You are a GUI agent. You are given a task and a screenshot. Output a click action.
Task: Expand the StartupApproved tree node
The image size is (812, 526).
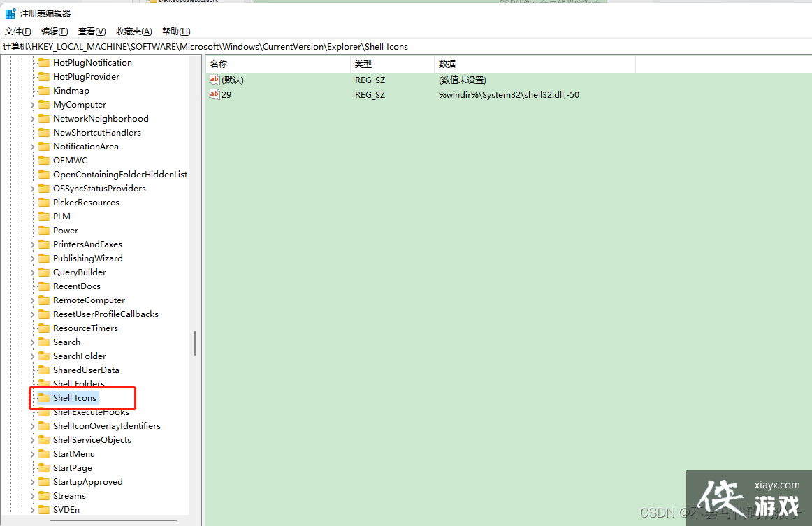[x=32, y=482]
